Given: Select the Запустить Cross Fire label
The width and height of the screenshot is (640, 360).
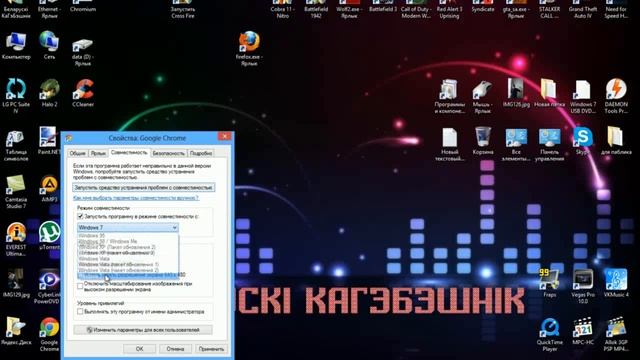Looking at the screenshot, I should [x=182, y=12].
